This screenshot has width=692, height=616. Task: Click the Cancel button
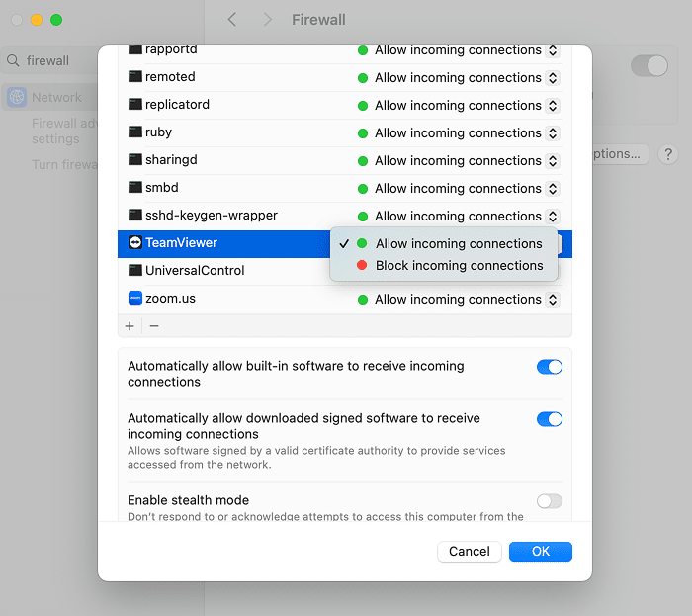point(469,552)
